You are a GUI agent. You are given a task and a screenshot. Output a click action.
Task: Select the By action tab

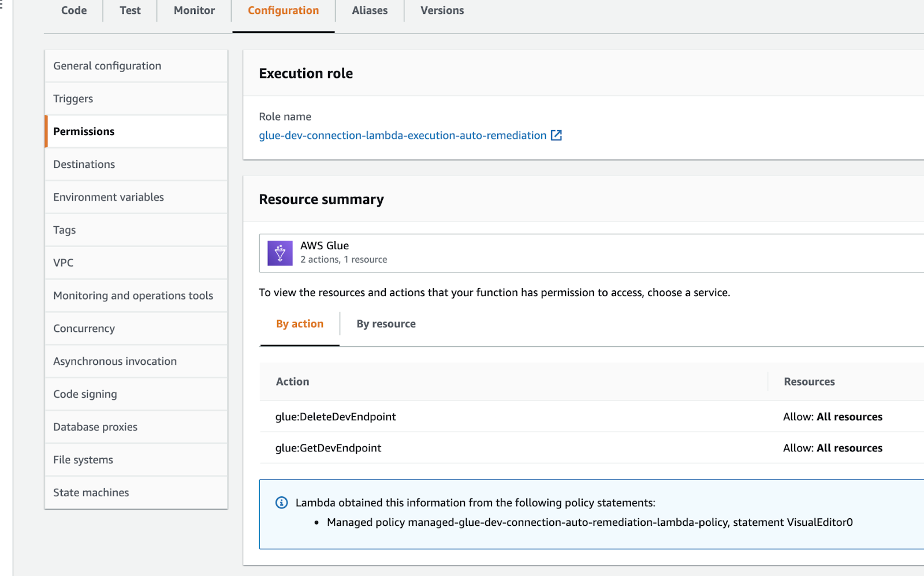click(x=299, y=324)
